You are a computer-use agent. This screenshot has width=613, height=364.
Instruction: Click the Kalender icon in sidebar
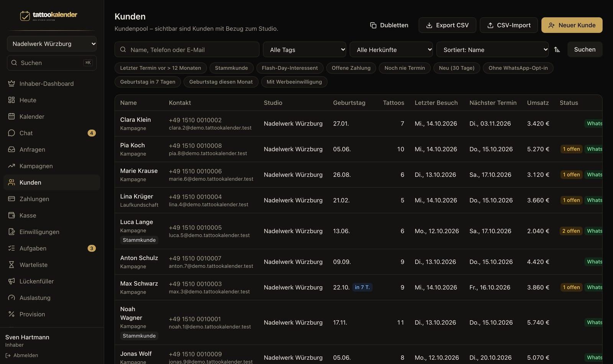(11, 116)
